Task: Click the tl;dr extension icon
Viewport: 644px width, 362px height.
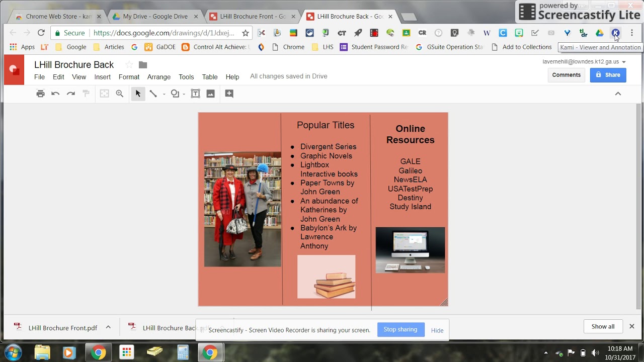Action: pos(583,33)
